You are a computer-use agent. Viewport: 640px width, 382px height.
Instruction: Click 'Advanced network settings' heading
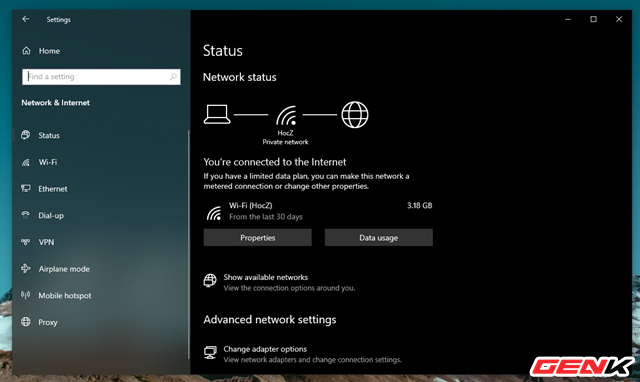(x=270, y=320)
